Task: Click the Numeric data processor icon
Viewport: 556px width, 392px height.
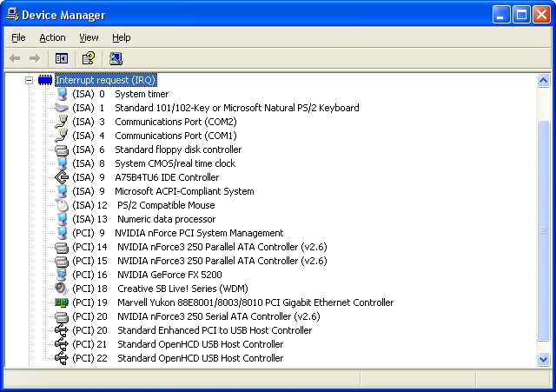Action: click(x=62, y=219)
